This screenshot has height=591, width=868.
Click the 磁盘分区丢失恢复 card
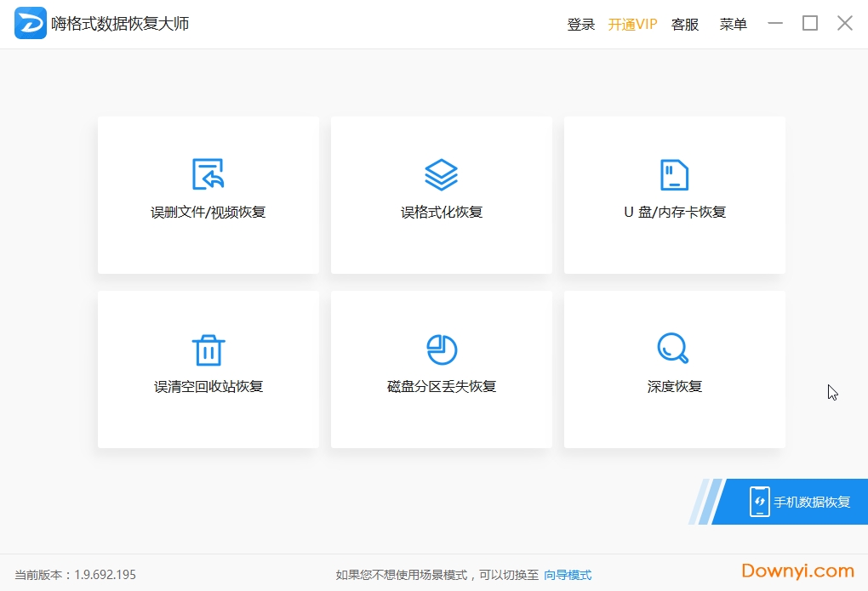[x=441, y=370]
